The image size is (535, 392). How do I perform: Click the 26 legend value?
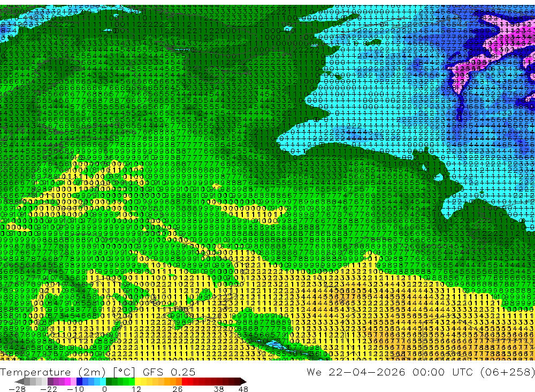click(178, 389)
